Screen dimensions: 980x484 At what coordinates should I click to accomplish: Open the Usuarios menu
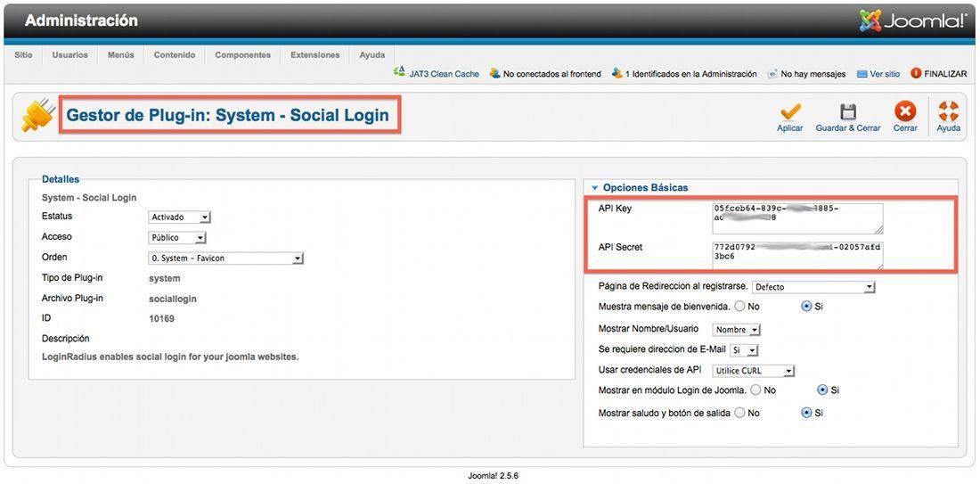coord(70,55)
